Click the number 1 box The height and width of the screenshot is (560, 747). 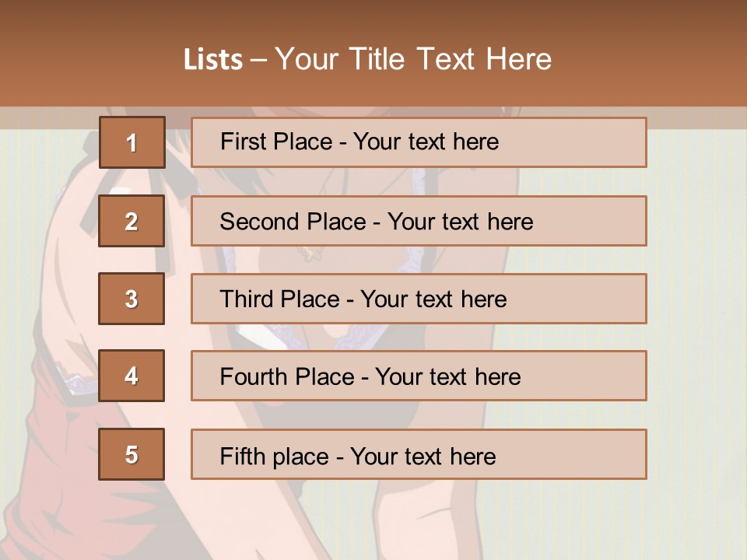coord(132,142)
